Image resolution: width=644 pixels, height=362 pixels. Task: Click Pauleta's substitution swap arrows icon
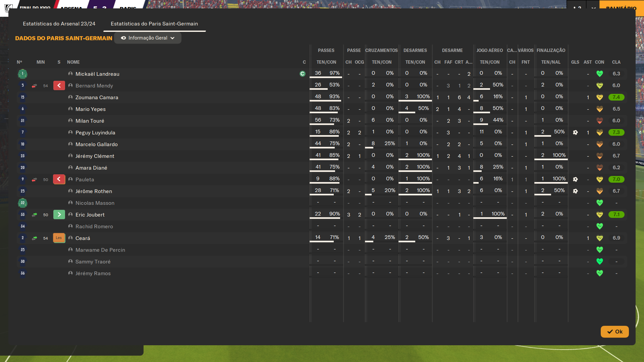tap(34, 180)
